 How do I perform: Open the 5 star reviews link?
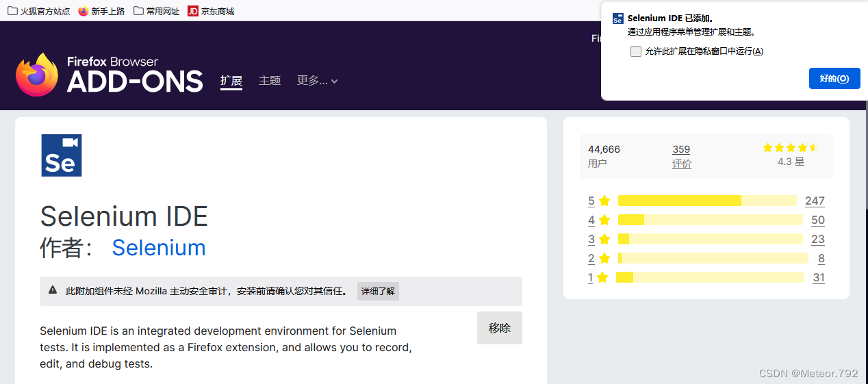coord(599,201)
